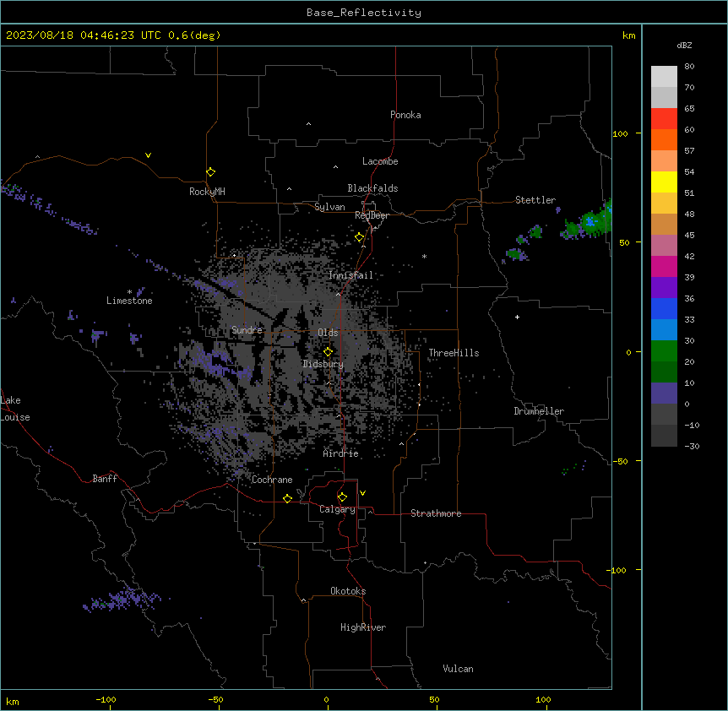Click the white caret marker west of Ponoka
Screen dimensions: 728x711
coord(308,124)
